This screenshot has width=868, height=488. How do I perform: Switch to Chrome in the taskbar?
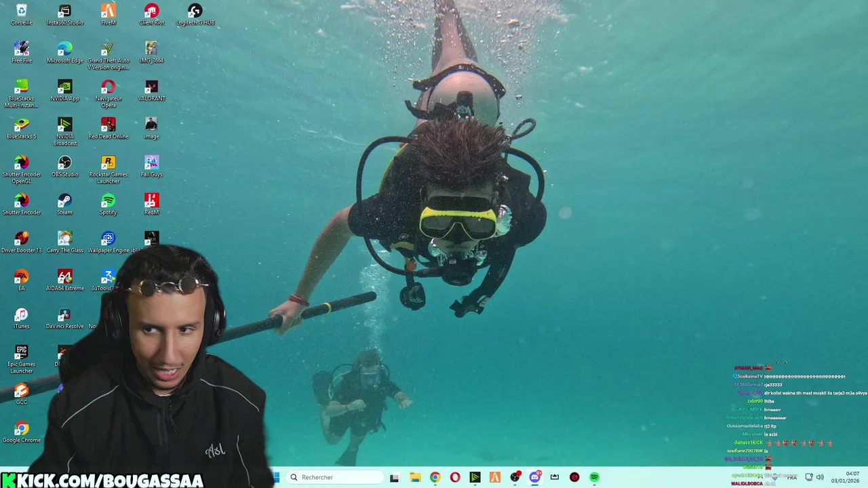click(x=435, y=477)
